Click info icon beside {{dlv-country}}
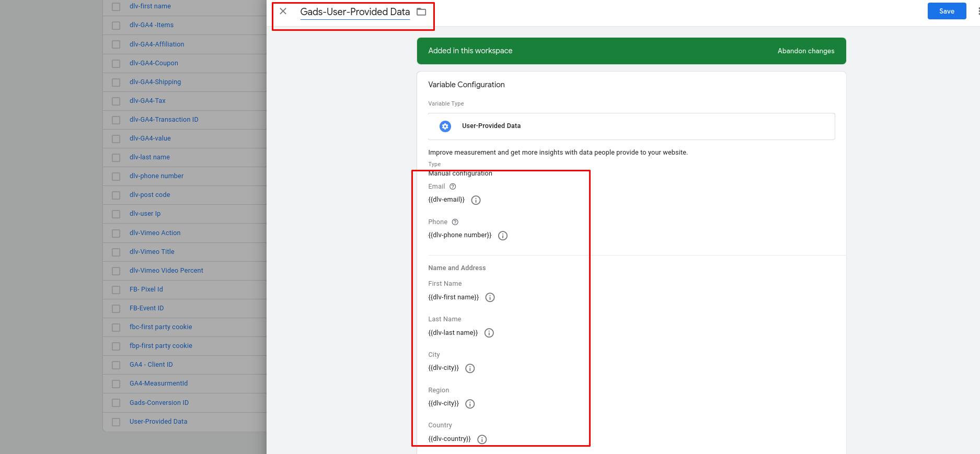 pos(482,439)
